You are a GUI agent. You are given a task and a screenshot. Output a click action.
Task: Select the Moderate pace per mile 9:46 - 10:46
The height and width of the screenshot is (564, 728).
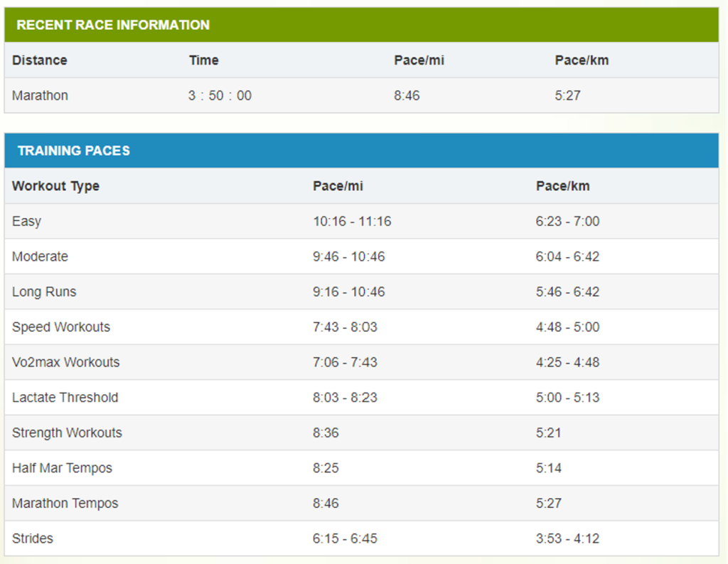(348, 256)
